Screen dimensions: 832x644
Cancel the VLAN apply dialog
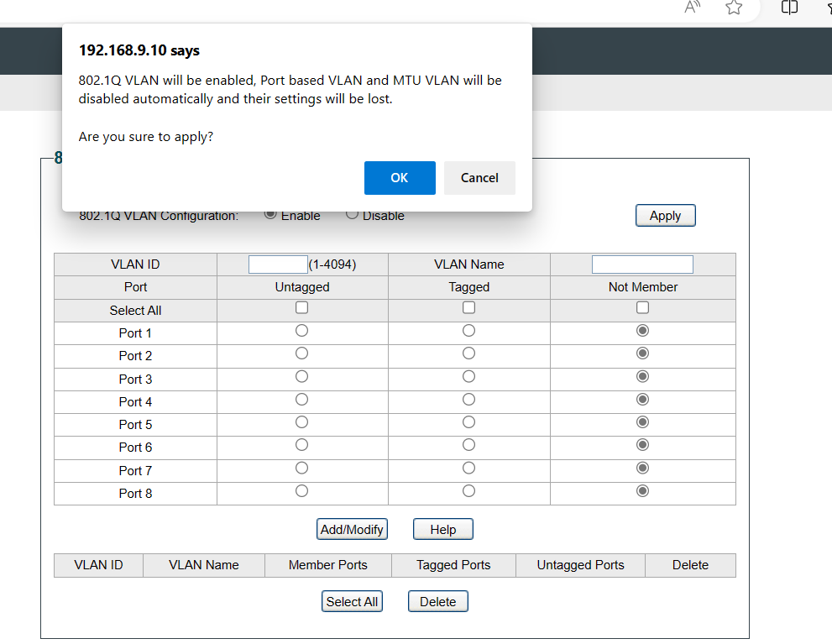pyautogui.click(x=479, y=178)
